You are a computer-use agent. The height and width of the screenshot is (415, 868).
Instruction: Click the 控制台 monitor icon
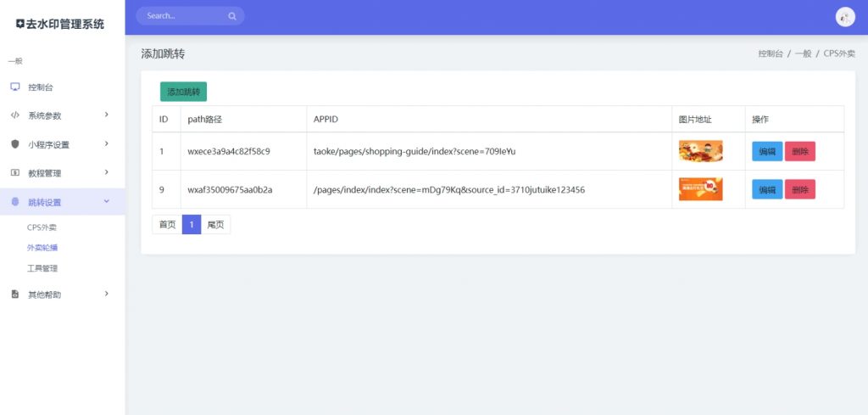15,87
